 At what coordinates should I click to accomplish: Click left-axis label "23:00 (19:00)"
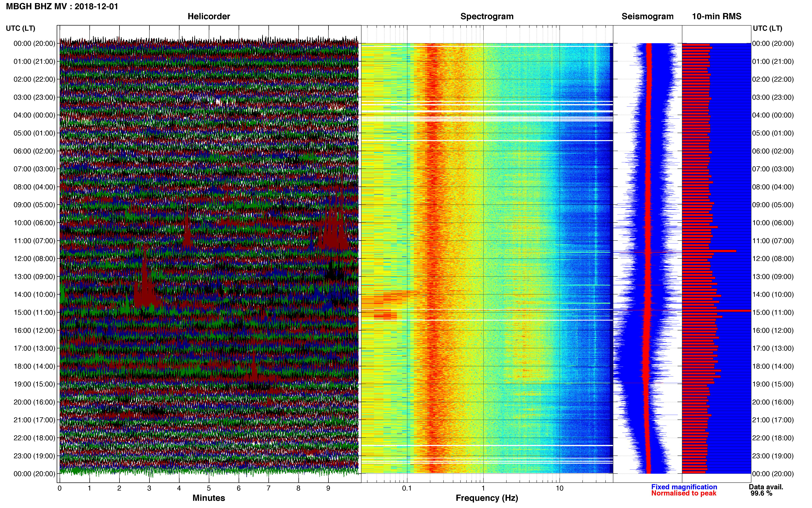(x=34, y=456)
